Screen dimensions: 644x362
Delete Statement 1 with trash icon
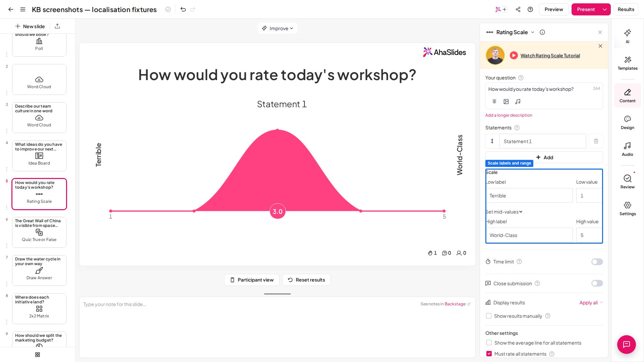[596, 141]
